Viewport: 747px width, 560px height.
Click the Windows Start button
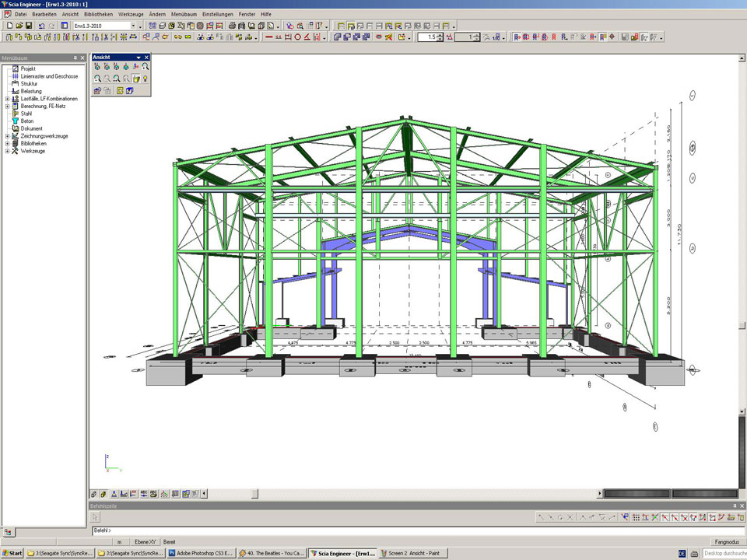point(12,554)
